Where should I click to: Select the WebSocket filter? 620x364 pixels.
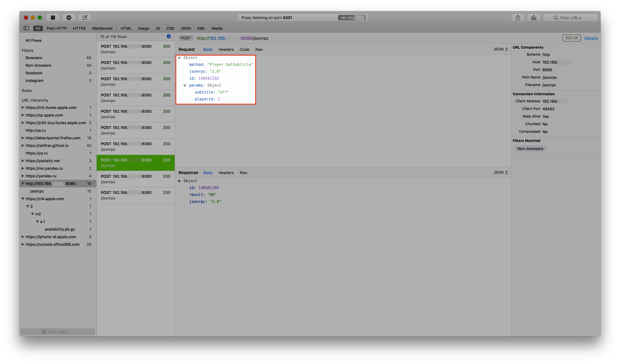click(x=102, y=28)
